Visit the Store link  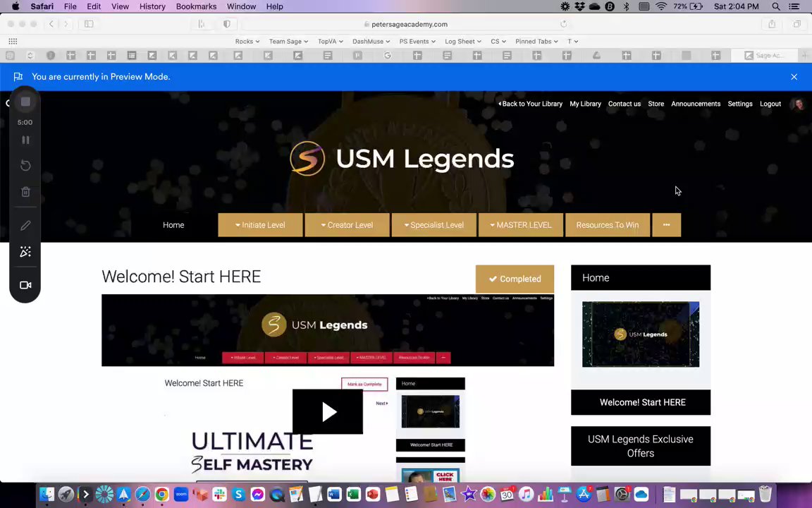[656, 104]
